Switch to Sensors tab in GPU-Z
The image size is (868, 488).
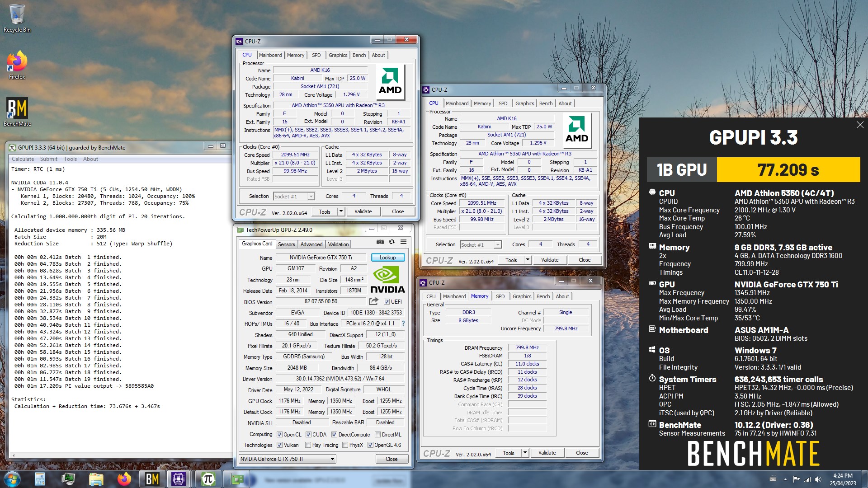286,244
